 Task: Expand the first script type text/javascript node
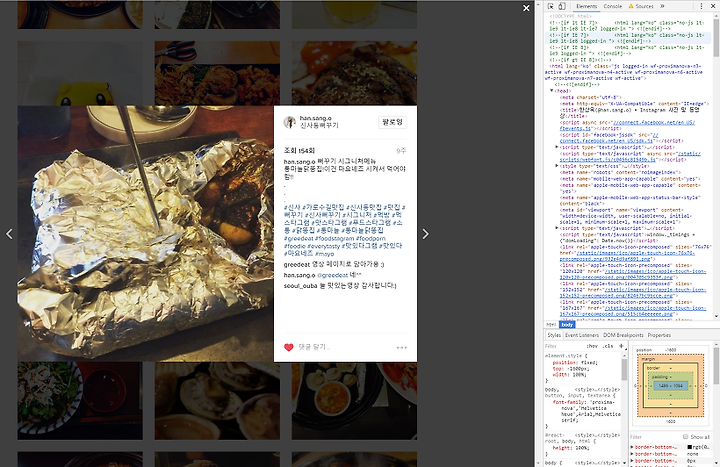point(557,147)
